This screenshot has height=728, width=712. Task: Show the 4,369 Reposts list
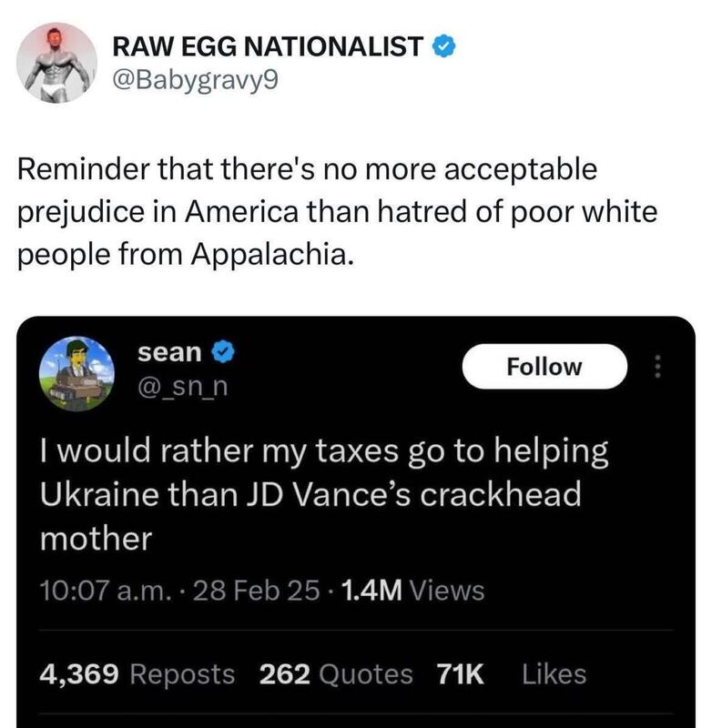pos(137,674)
